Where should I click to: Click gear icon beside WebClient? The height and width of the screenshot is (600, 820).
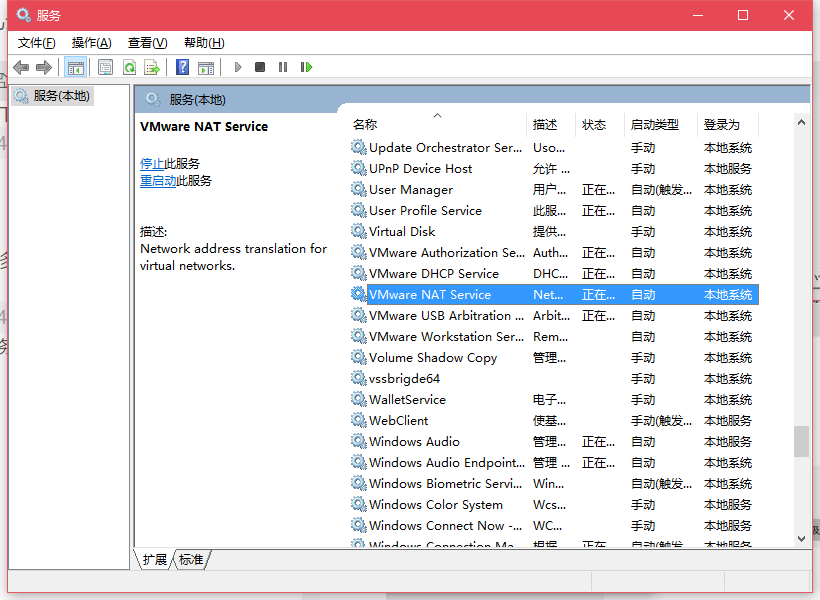click(x=358, y=420)
